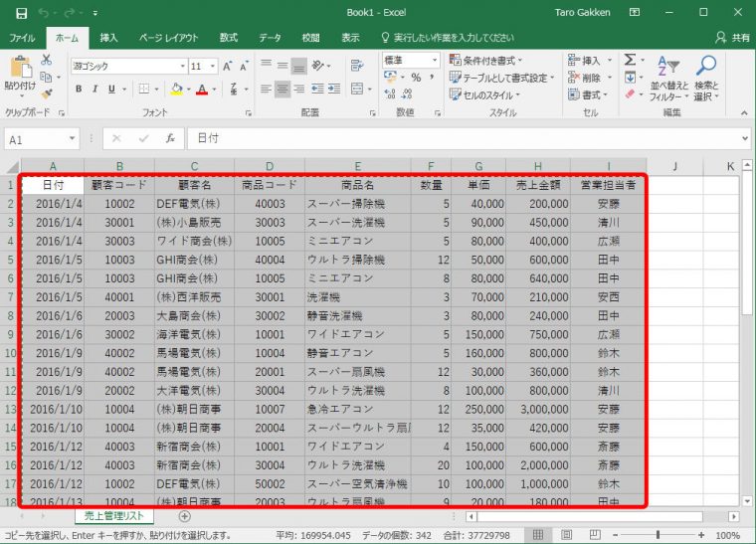Increase indent with the indent icon
The width and height of the screenshot is (756, 544).
pos(334,89)
